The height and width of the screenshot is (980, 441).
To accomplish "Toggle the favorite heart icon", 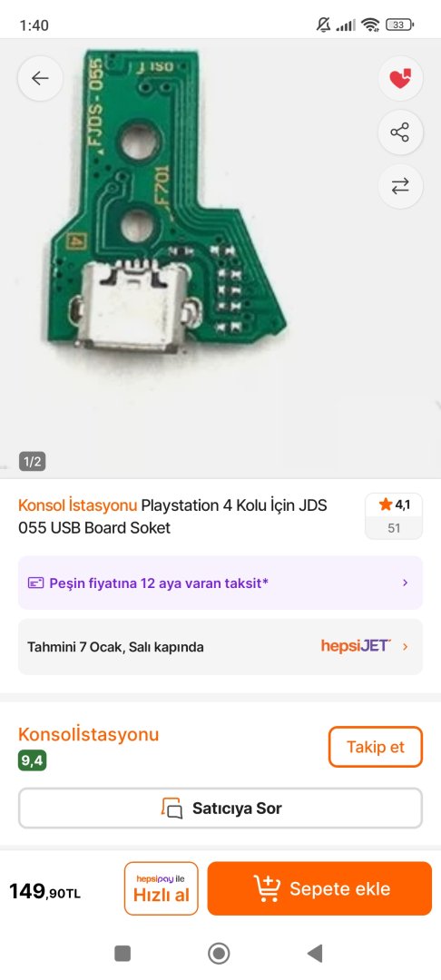I will tap(400, 78).
